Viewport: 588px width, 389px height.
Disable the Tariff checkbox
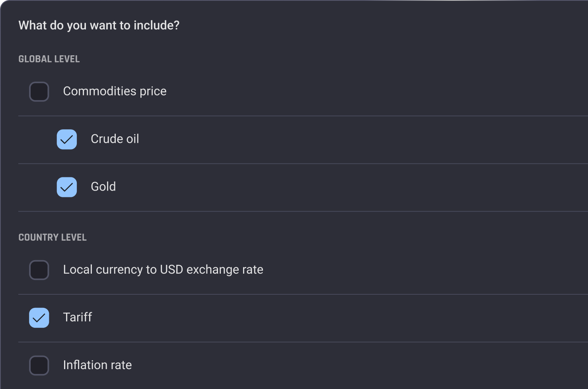tap(39, 318)
